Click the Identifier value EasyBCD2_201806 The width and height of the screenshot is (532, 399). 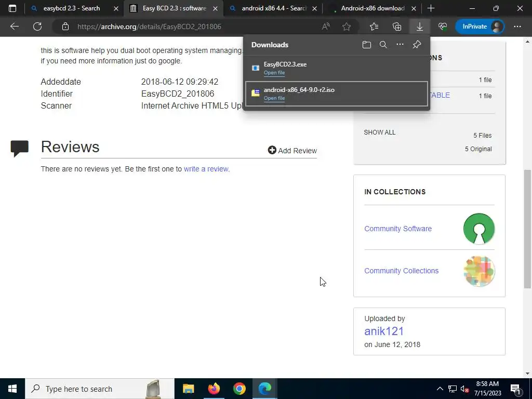tap(178, 94)
